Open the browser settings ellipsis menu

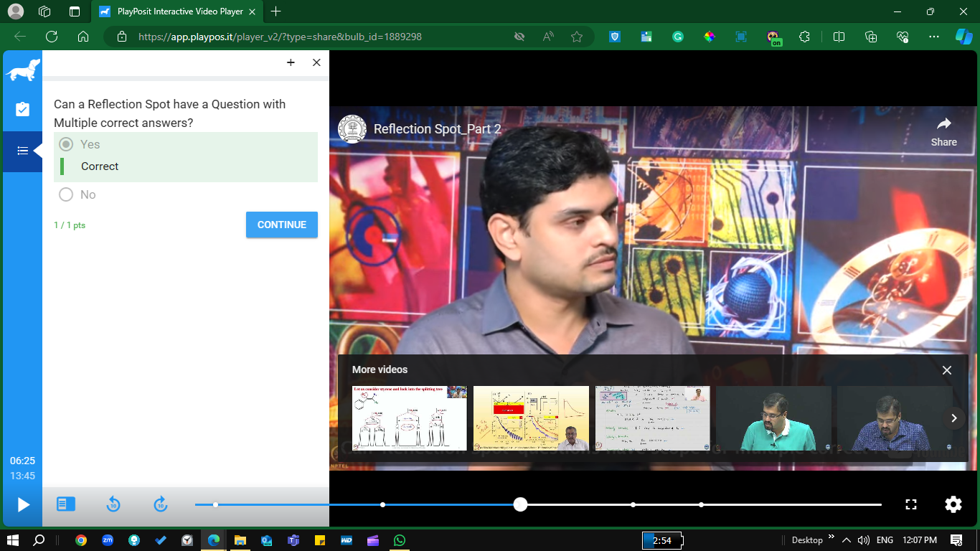pos(933,37)
